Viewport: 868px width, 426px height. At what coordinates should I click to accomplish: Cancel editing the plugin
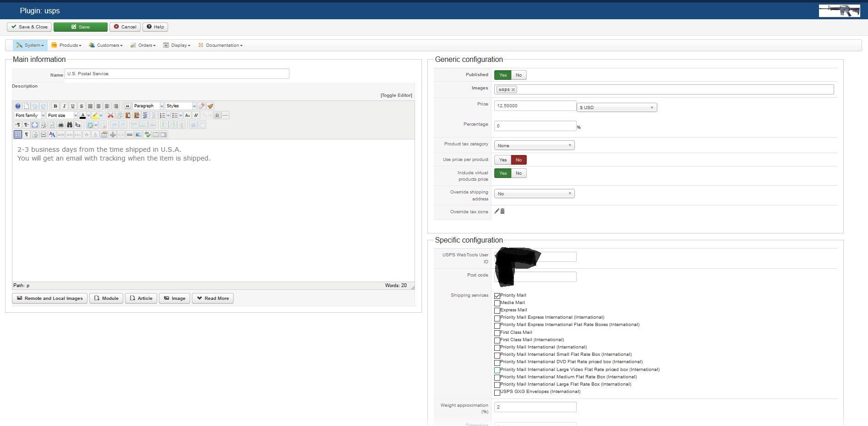pos(125,27)
